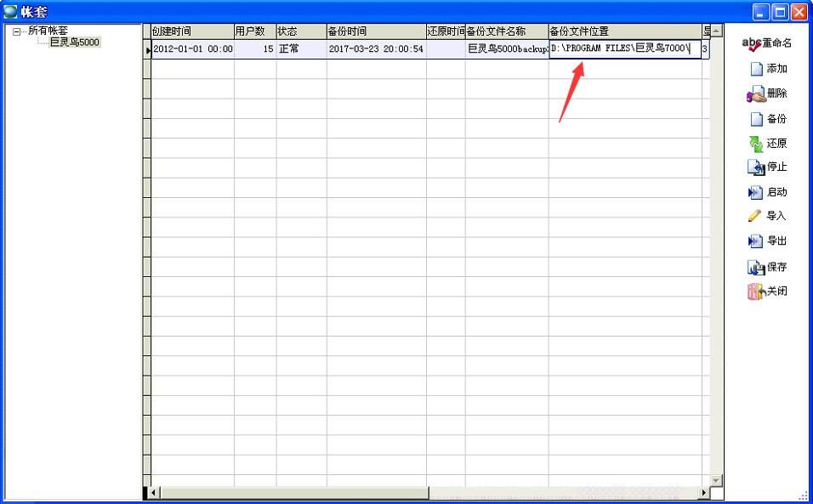Click the 添加 (add) document icon
813x504 pixels.
pyautogui.click(x=756, y=70)
